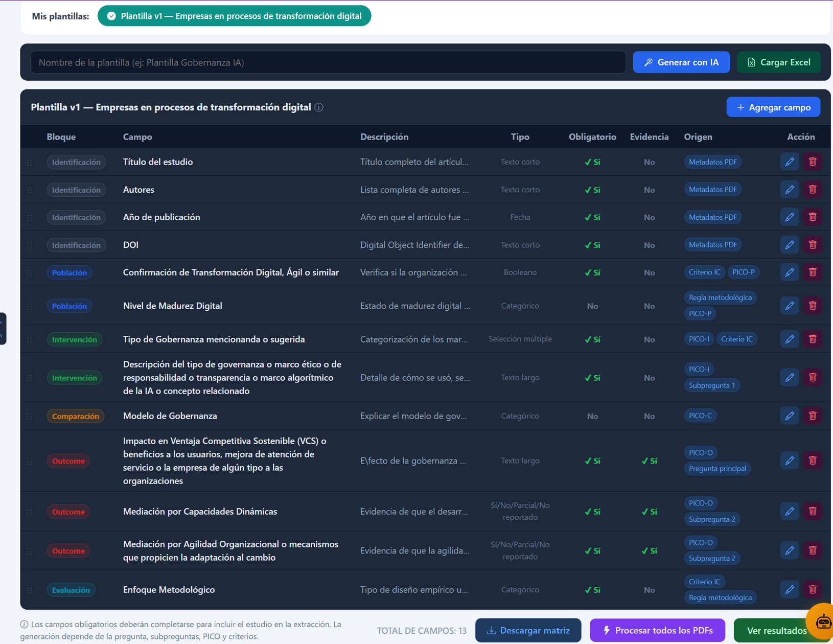Open the info icon beside template title
833x644 pixels.
click(x=319, y=107)
